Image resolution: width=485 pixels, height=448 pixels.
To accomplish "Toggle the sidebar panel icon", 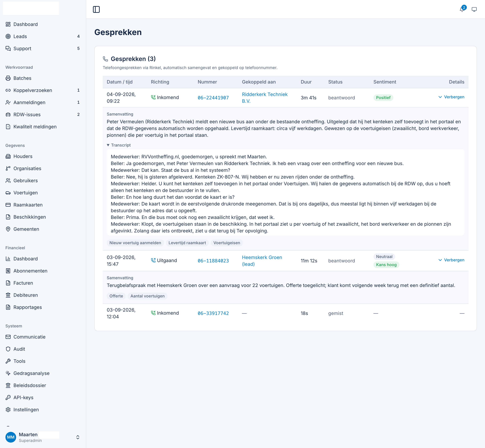I will 96,9.
